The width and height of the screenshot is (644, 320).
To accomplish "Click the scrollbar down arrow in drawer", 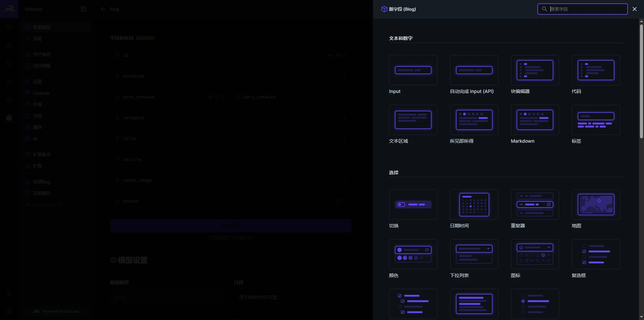I will coord(641,317).
